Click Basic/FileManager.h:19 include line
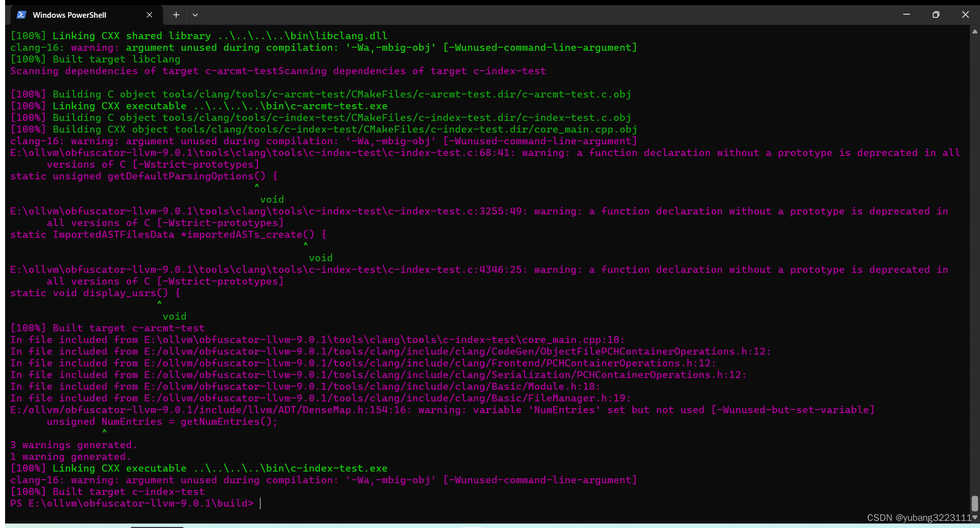The image size is (980, 528). [x=321, y=398]
